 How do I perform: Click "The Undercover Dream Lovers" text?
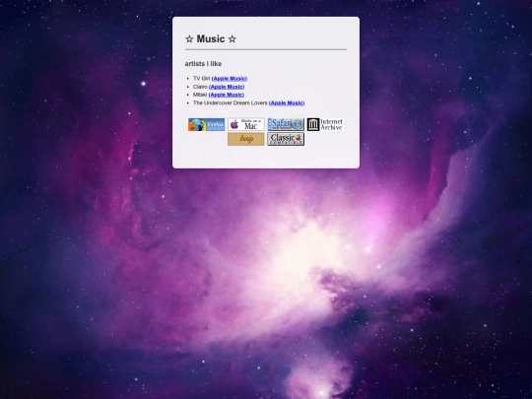tap(231, 102)
